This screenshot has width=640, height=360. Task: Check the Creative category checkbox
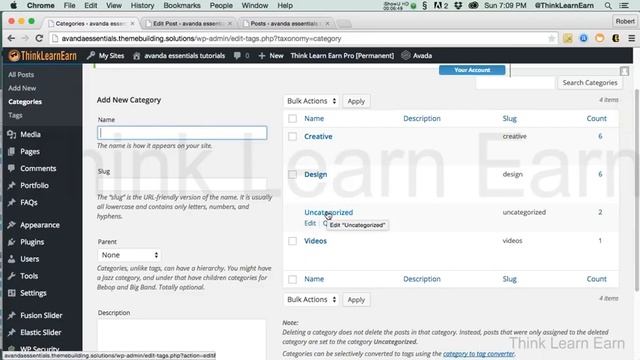click(292, 136)
